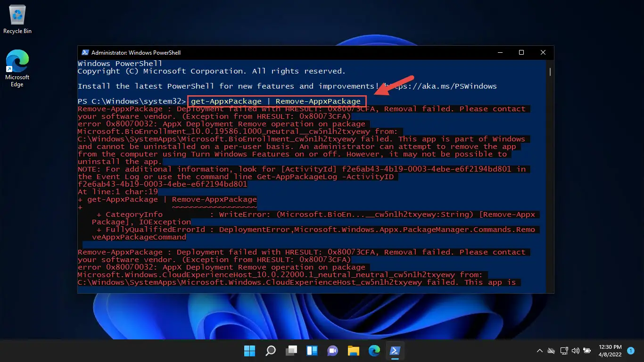Open network status tray icon

[x=564, y=351]
